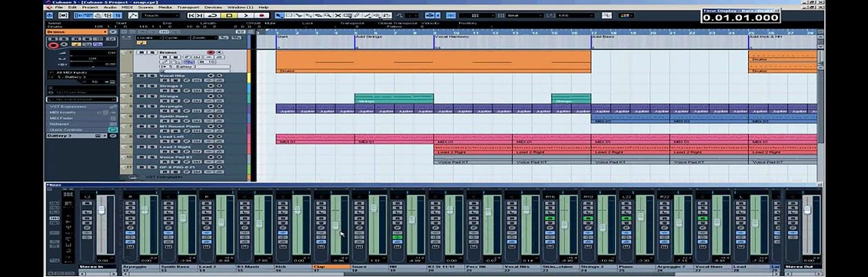Screen dimensions: 868x277
Task: Select the Color tool
Action: tap(387, 15)
